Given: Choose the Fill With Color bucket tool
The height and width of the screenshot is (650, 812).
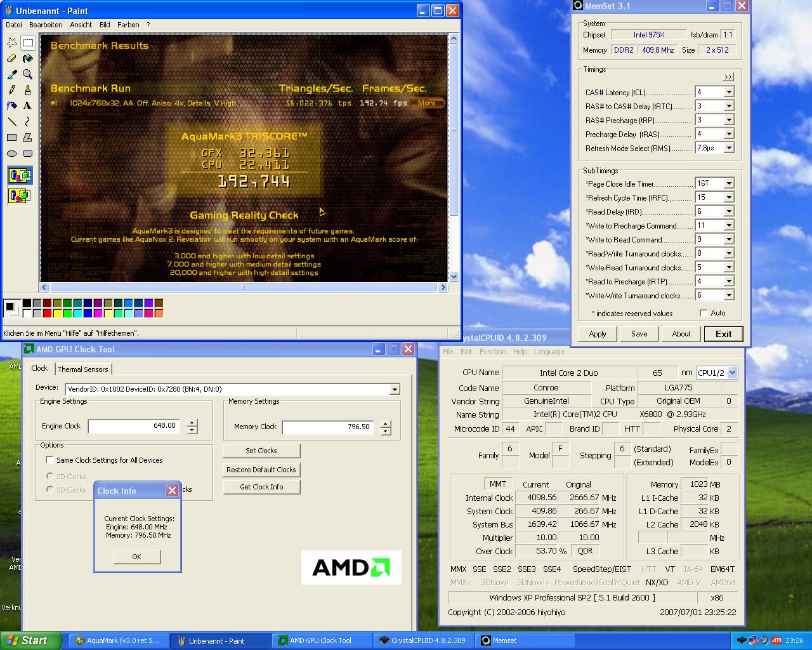Looking at the screenshot, I should click(28, 58).
